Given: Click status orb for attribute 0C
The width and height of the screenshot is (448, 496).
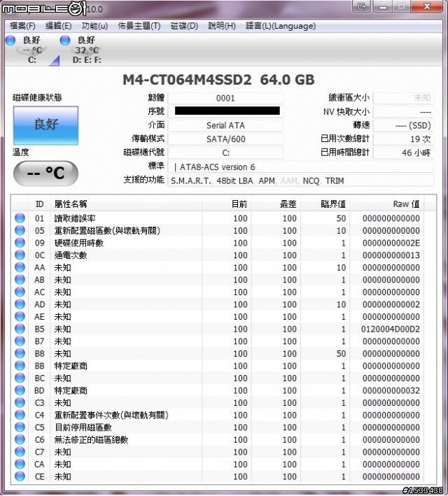Looking at the screenshot, I should click(x=20, y=255).
